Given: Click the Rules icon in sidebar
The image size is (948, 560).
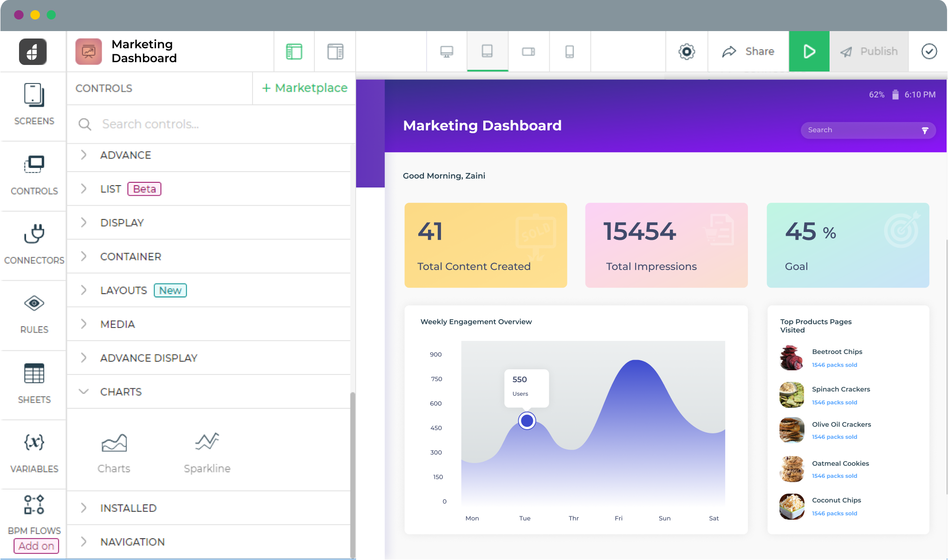Looking at the screenshot, I should pyautogui.click(x=33, y=303).
